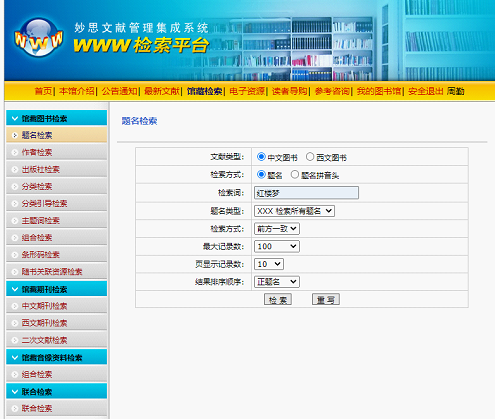This screenshot has width=495, height=419.
Task: Open the 最大记录数 dropdown showing 100
Action: pos(277,246)
